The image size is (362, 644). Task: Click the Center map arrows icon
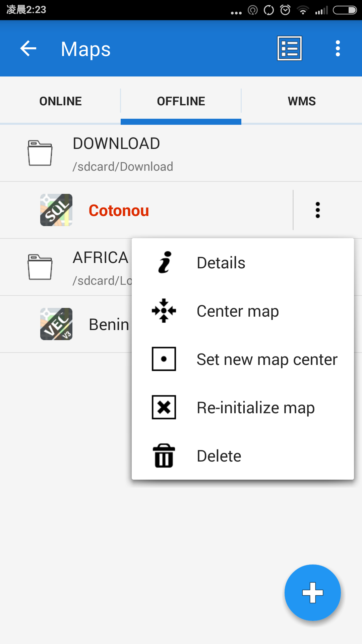click(164, 311)
